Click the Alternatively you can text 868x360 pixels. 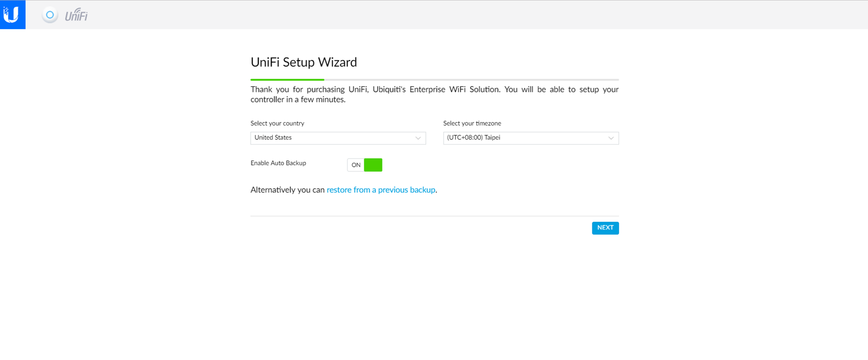point(287,190)
